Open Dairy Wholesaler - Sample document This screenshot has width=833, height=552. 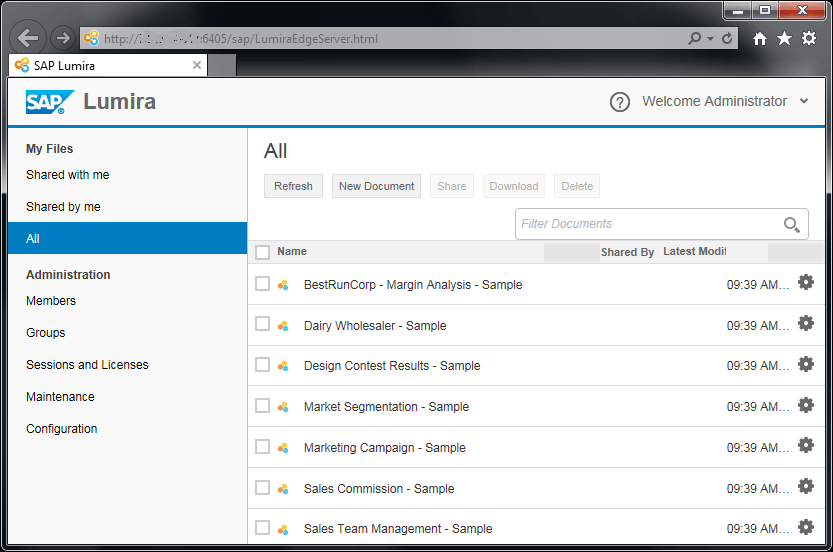coord(375,326)
